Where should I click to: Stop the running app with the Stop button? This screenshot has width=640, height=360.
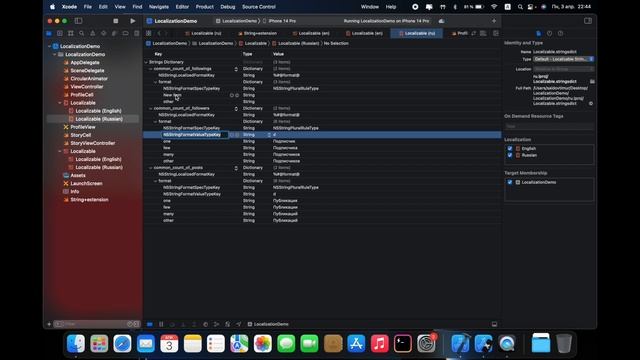[x=116, y=21]
